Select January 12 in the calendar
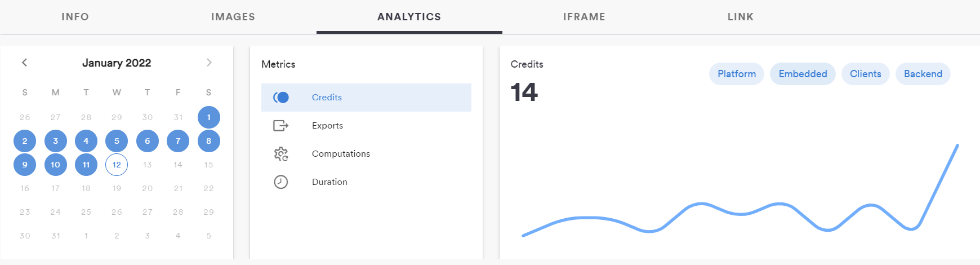 click(117, 165)
